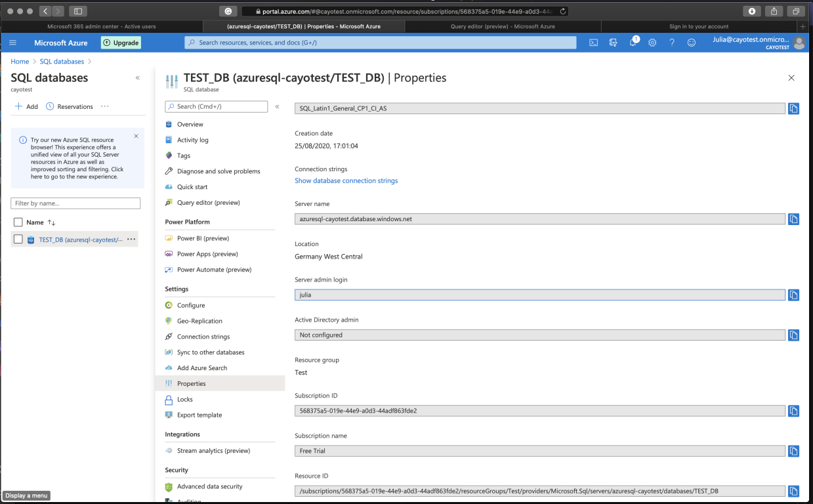Click the account avatar for Julia
813x504 pixels.
point(799,43)
